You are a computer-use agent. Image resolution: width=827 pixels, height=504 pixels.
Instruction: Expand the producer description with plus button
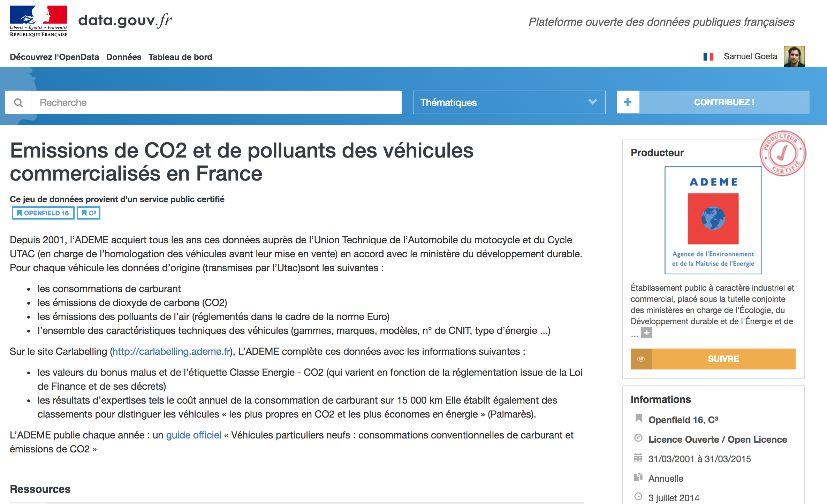pyautogui.click(x=646, y=333)
